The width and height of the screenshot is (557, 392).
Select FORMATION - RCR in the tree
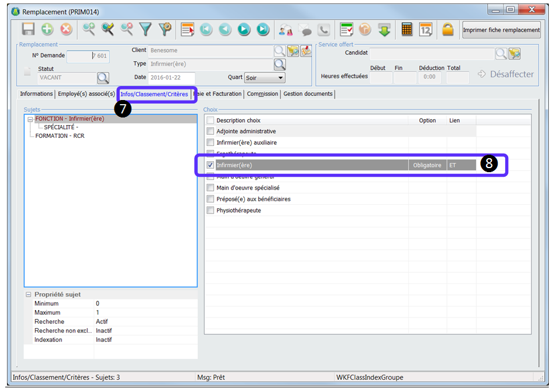click(x=60, y=136)
